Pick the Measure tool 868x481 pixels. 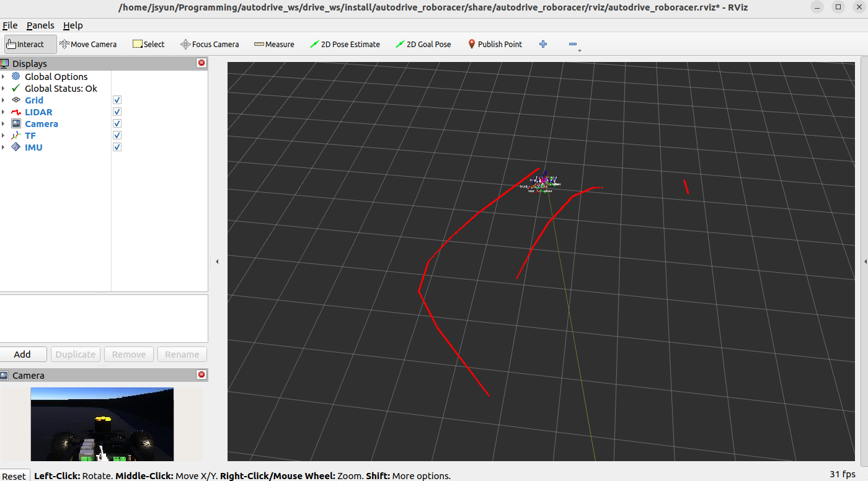pyautogui.click(x=274, y=44)
